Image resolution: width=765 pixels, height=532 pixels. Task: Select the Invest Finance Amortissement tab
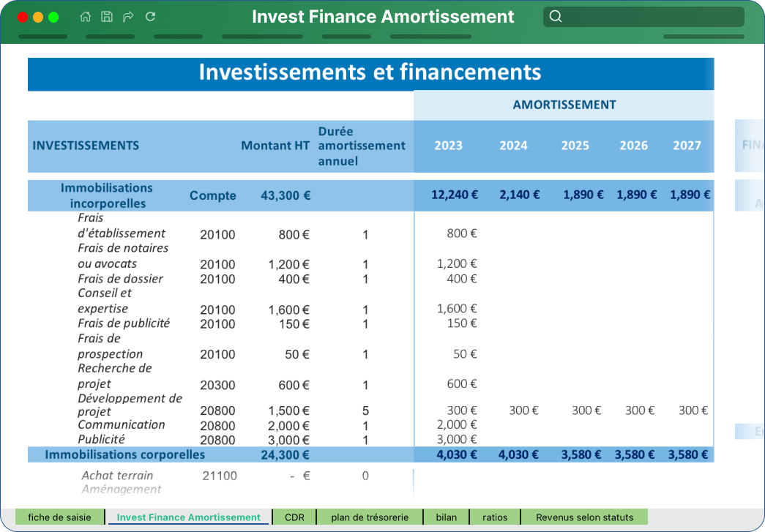click(188, 517)
